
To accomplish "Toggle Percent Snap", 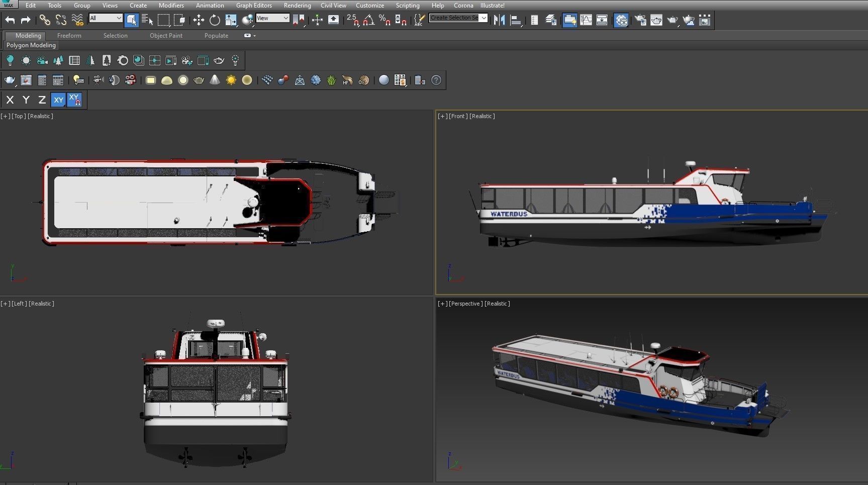I will tap(385, 20).
